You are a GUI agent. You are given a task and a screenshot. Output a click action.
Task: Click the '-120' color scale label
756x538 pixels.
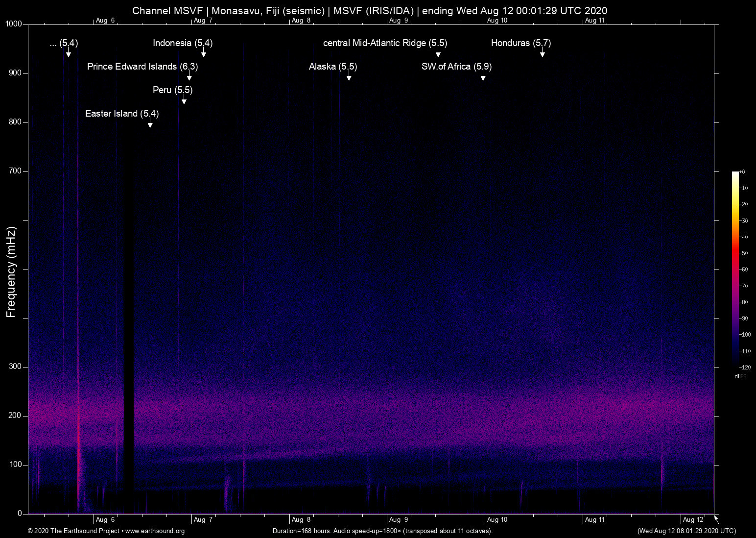(745, 367)
